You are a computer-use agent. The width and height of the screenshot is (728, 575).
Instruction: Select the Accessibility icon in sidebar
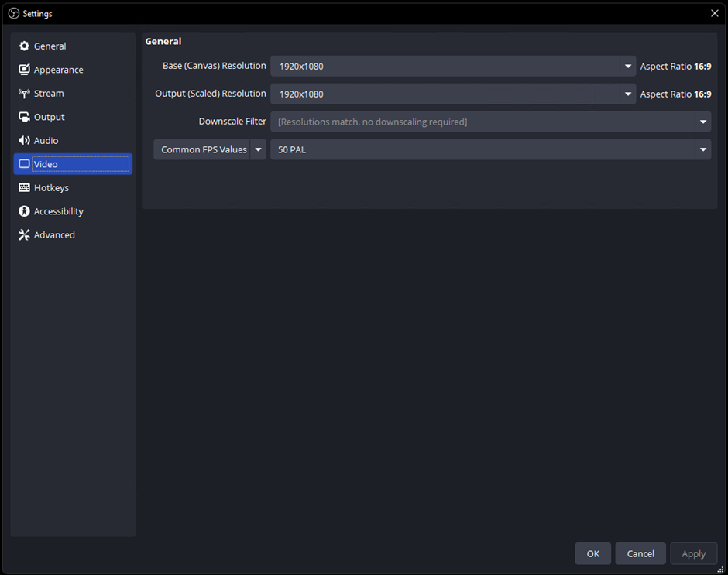click(24, 211)
